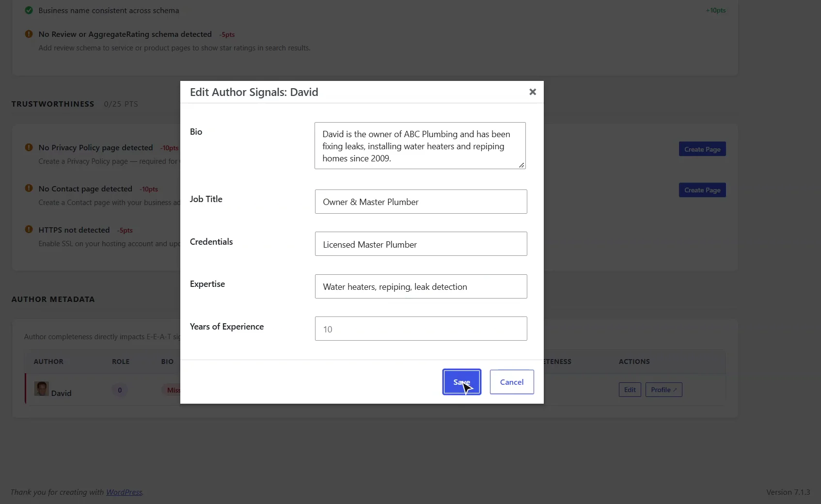821x504 pixels.
Task: Select the '+10pts' score label
Action: (x=715, y=10)
